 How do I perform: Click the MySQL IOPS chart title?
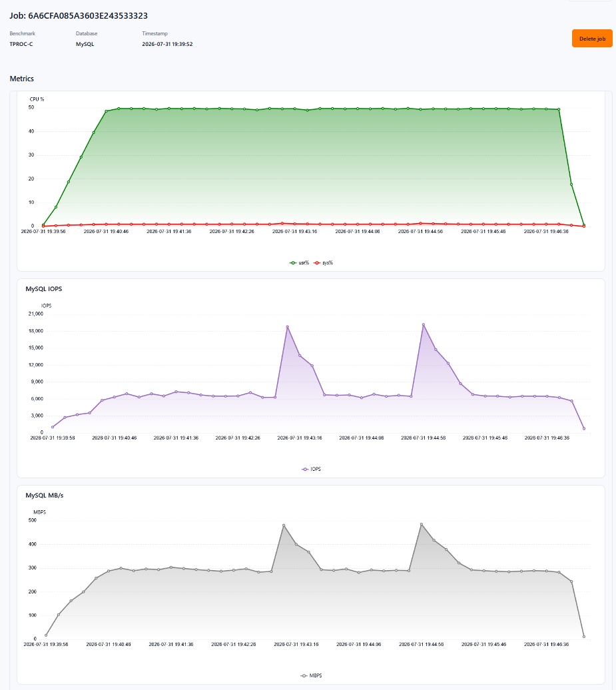43,288
